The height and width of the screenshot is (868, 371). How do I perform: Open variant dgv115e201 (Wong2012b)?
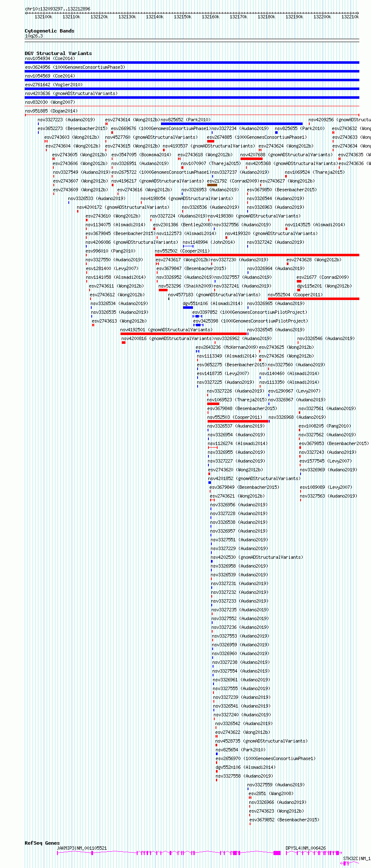tap(324, 286)
